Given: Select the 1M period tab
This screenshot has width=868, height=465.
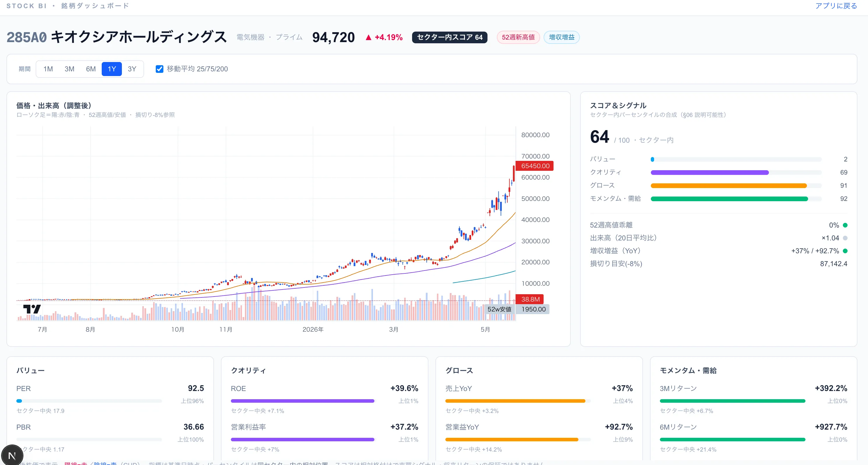Looking at the screenshot, I should [x=48, y=69].
